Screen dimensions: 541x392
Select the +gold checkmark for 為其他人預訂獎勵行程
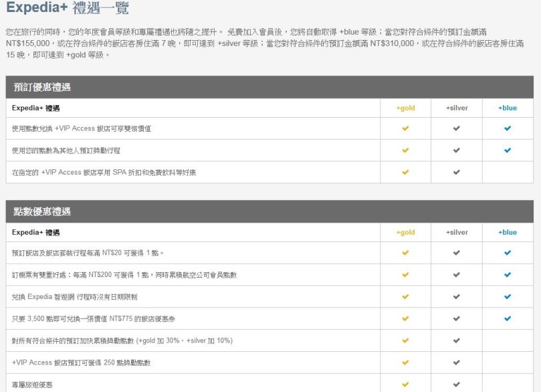pyautogui.click(x=405, y=151)
